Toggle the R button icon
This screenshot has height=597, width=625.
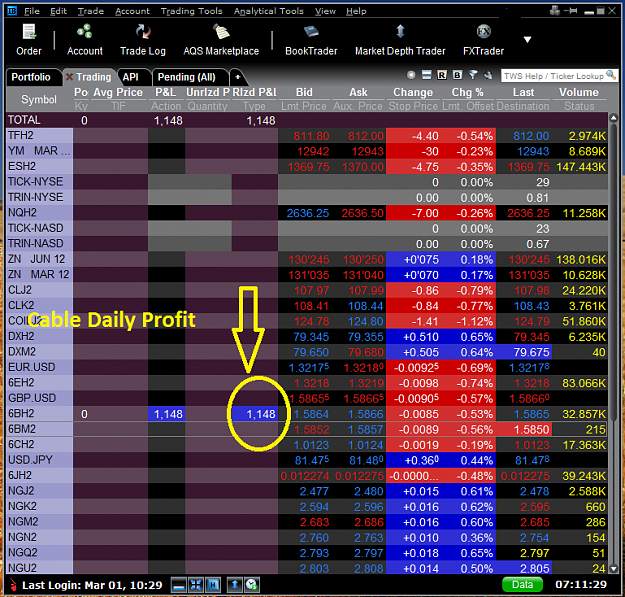[442, 75]
